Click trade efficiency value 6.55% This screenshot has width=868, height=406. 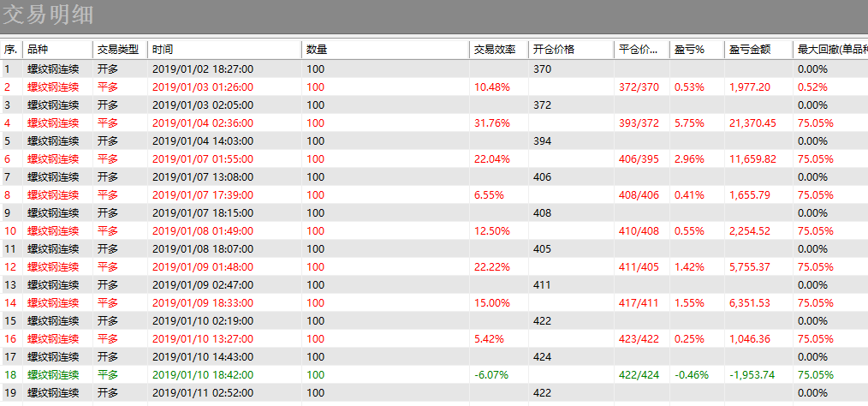click(x=490, y=195)
